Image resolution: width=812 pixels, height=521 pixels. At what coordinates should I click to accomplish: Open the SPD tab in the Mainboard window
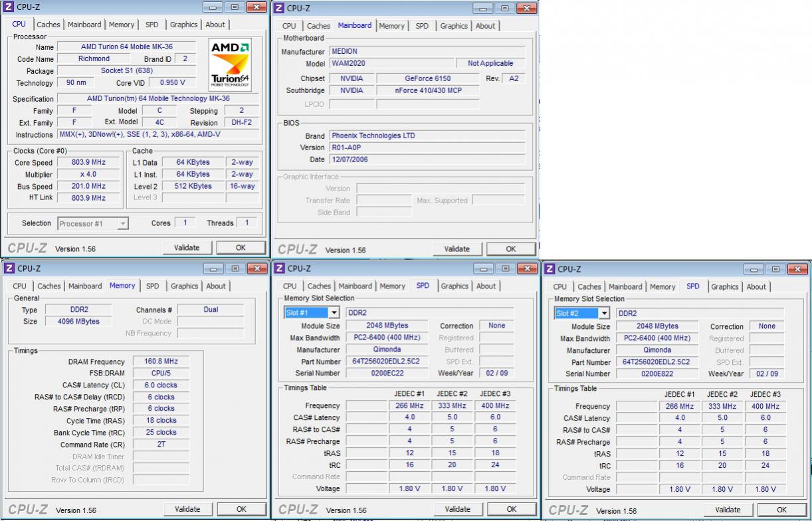pos(422,26)
